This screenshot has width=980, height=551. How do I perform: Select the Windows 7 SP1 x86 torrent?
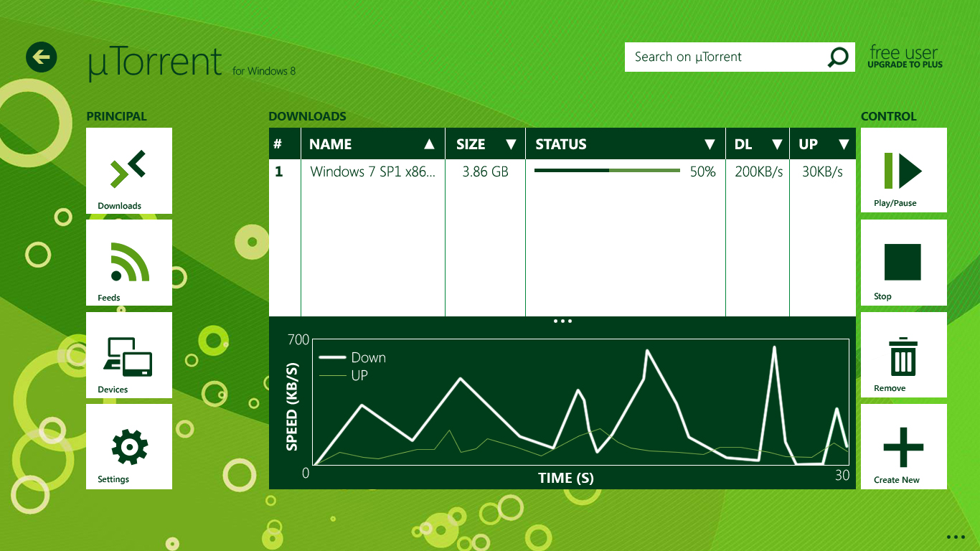click(x=372, y=171)
